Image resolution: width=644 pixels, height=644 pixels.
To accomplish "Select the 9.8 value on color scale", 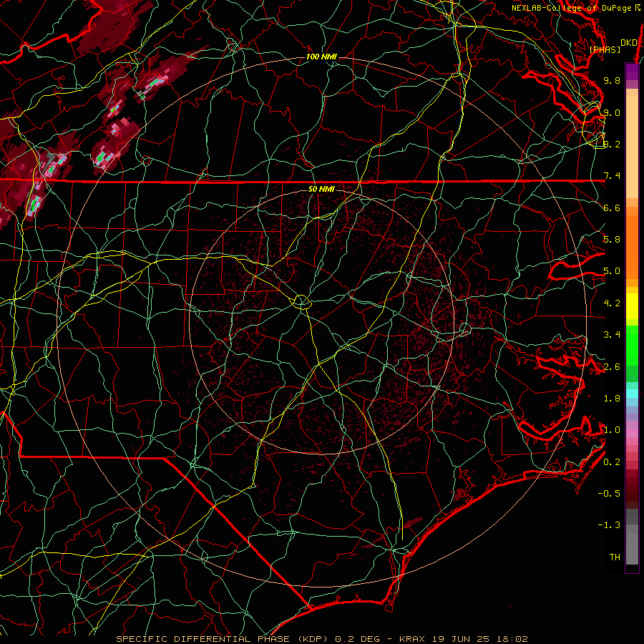I will coord(612,80).
